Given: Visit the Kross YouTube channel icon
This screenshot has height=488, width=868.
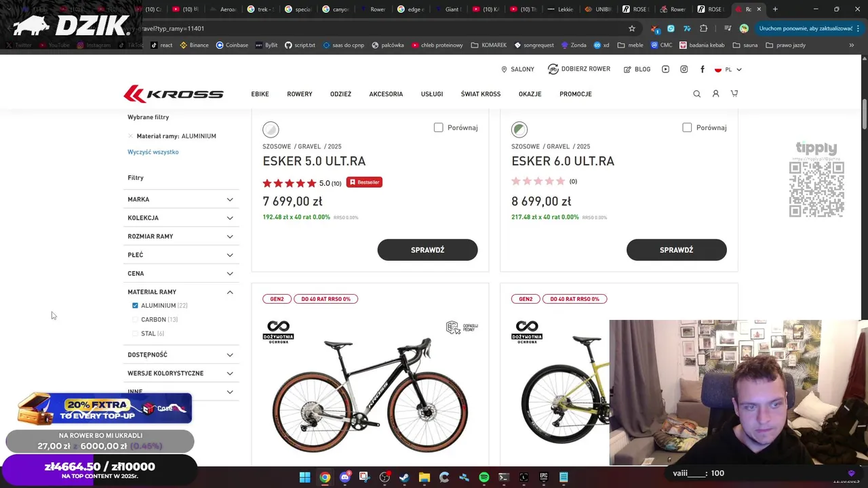Looking at the screenshot, I should [665, 69].
